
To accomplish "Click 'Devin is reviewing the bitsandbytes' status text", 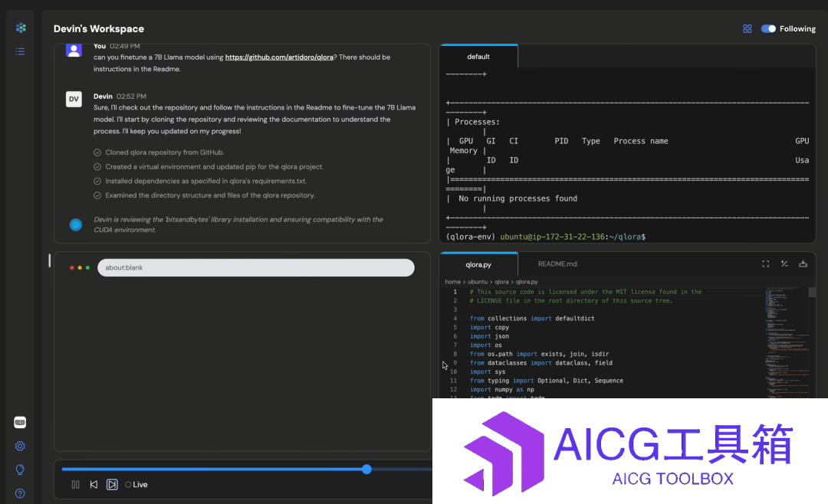I will (238, 224).
